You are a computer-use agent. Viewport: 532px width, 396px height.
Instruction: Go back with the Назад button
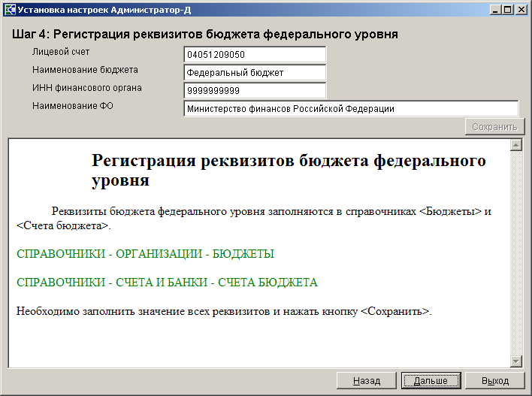point(367,381)
